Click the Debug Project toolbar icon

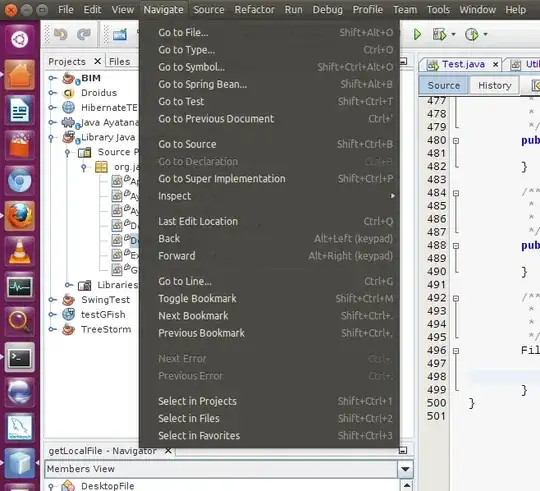pos(440,34)
